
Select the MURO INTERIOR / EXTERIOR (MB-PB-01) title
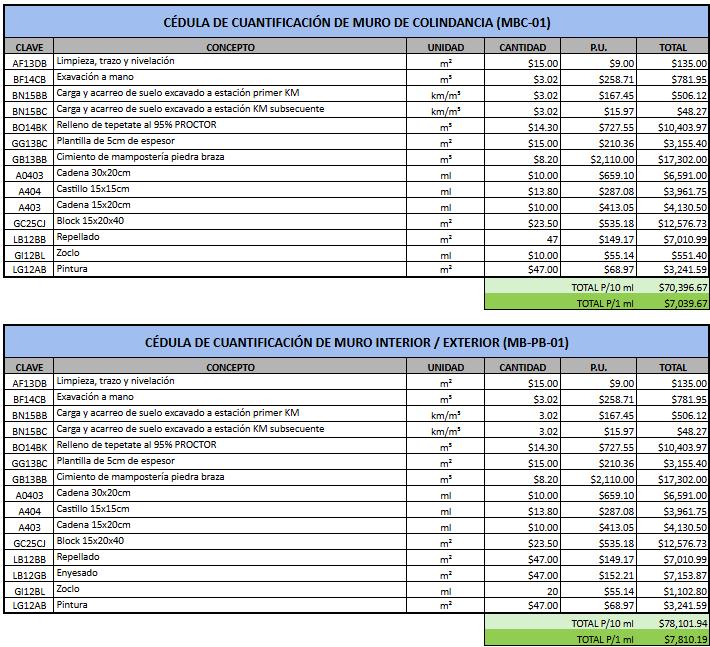coord(356,342)
